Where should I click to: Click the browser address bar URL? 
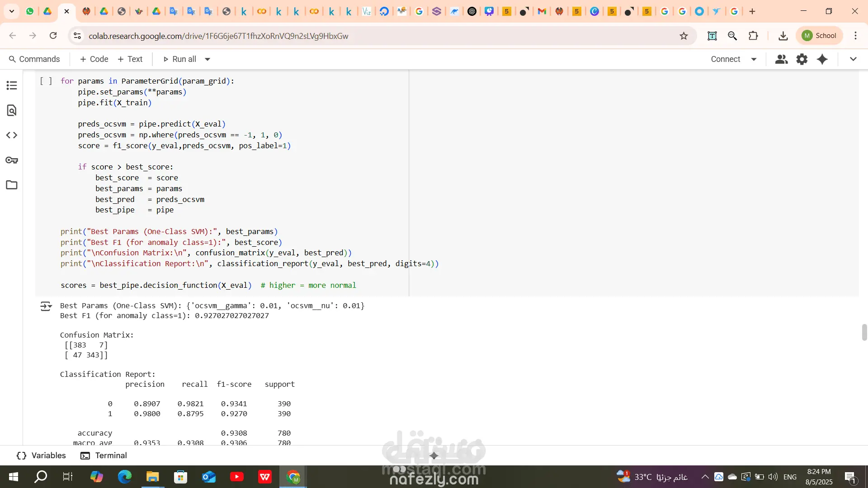tap(218, 36)
